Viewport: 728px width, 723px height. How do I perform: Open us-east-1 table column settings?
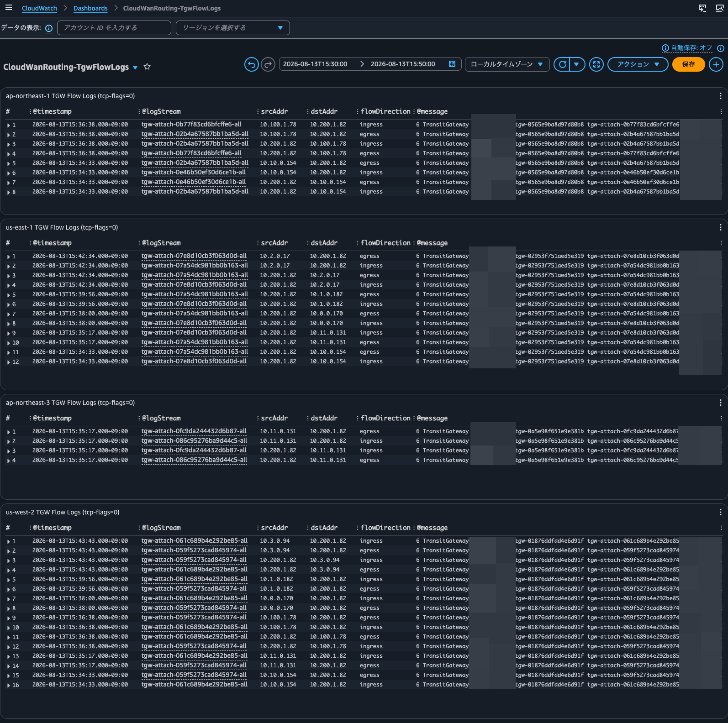[x=721, y=243]
